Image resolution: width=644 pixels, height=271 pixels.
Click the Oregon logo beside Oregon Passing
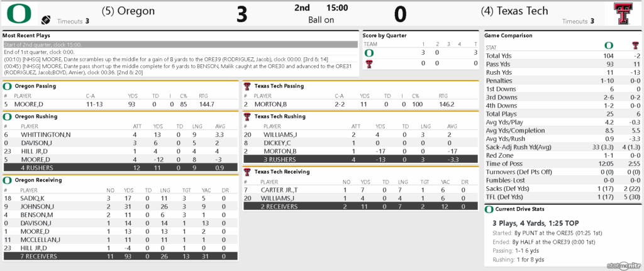pyautogui.click(x=8, y=86)
